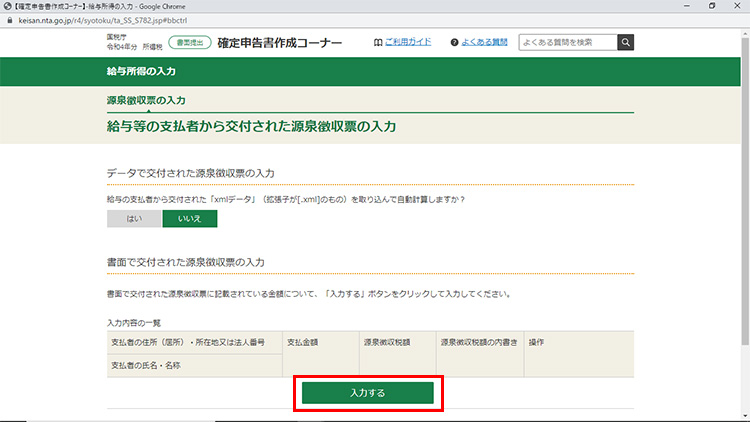Open the ご利用ガイド link

pyautogui.click(x=409, y=43)
